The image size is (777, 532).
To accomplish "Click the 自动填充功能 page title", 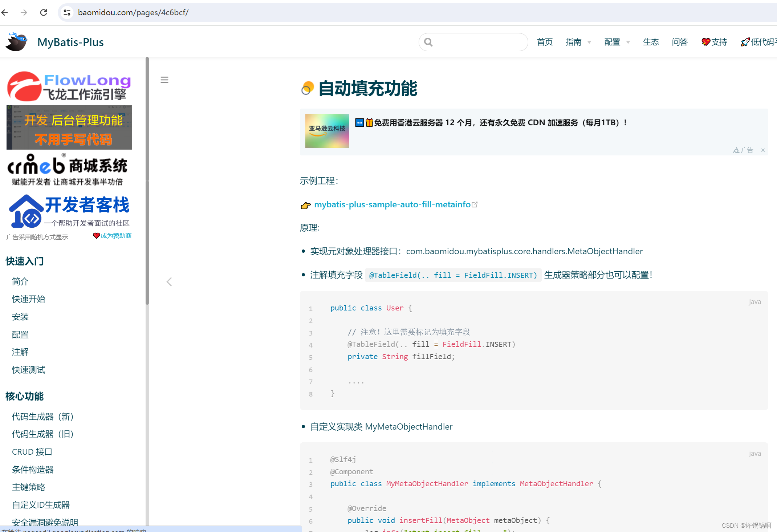I will (368, 89).
